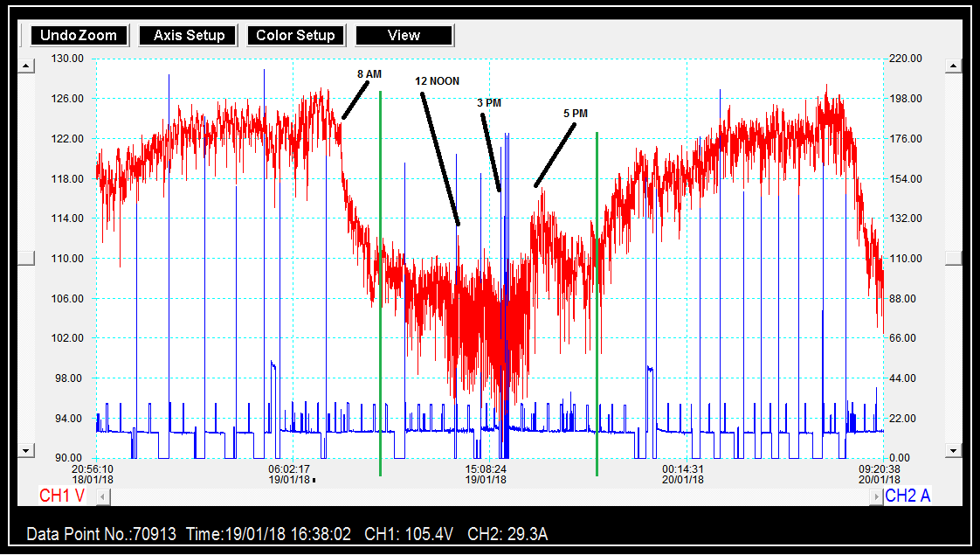Open the Axis Setup dialog

click(189, 36)
